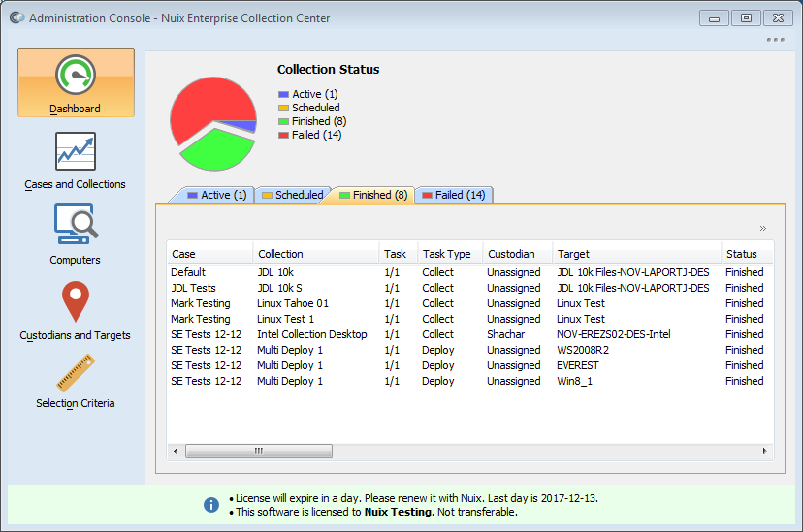Click Deploy in the WS2008R2 row
This screenshot has height=532, width=803.
point(437,350)
